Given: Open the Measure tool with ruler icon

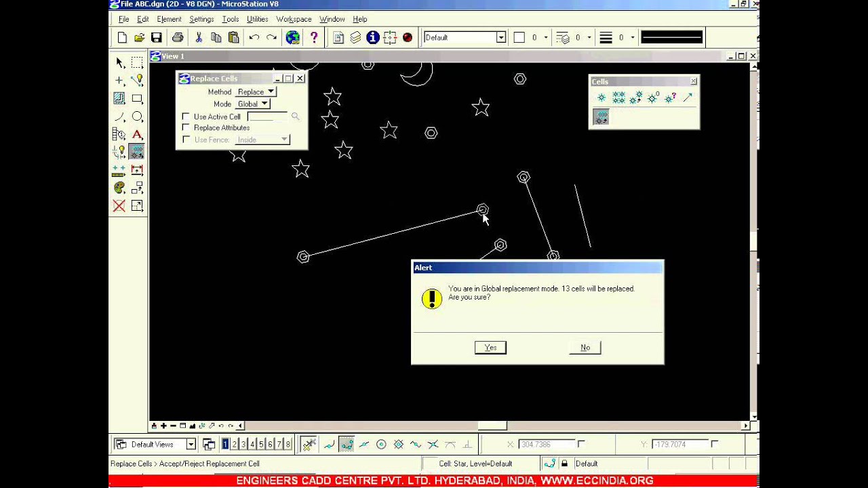Looking at the screenshot, I should pyautogui.click(x=119, y=169).
